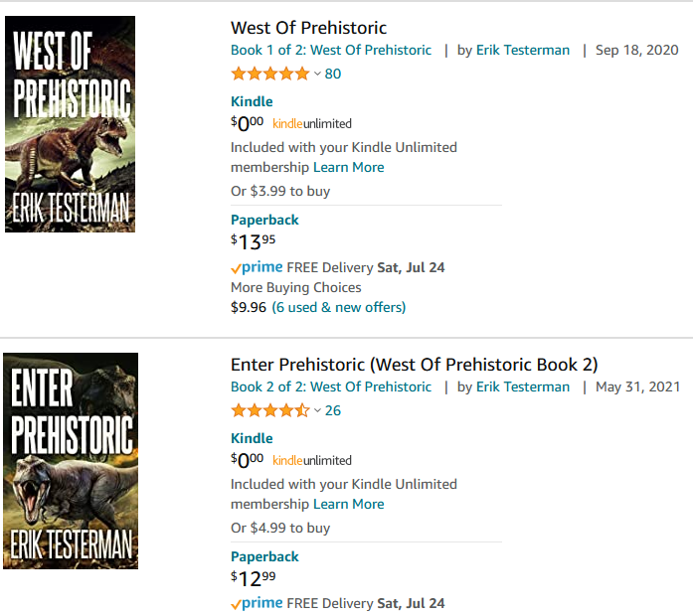693x616 pixels.
Task: Open the Book 1 of 2 series link
Action: (331, 50)
